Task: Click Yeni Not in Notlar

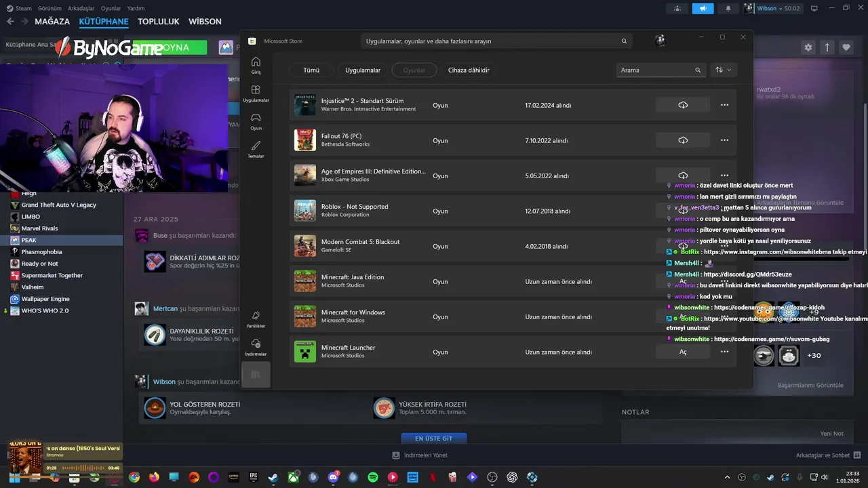Action: (831, 434)
